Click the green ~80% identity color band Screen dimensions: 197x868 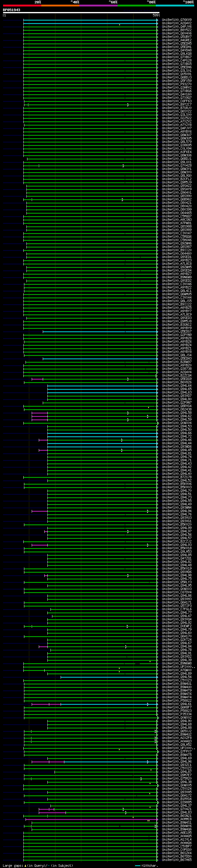pyautogui.click(x=137, y=6)
